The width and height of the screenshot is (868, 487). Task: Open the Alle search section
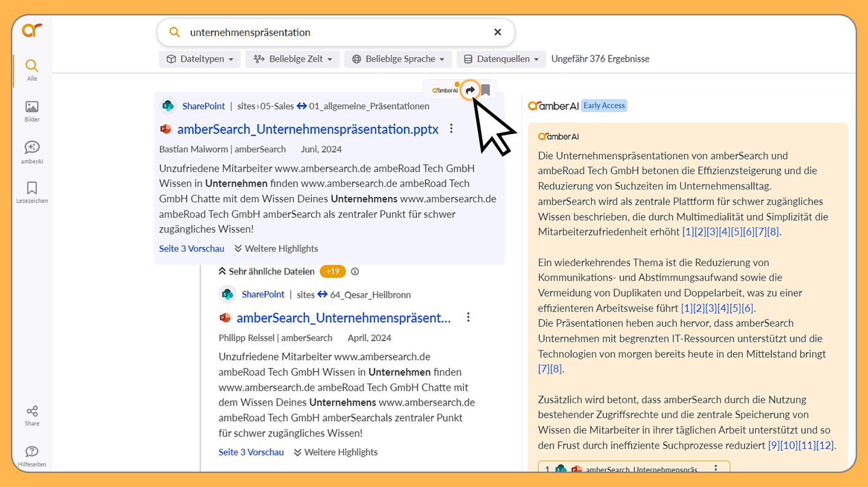[32, 70]
